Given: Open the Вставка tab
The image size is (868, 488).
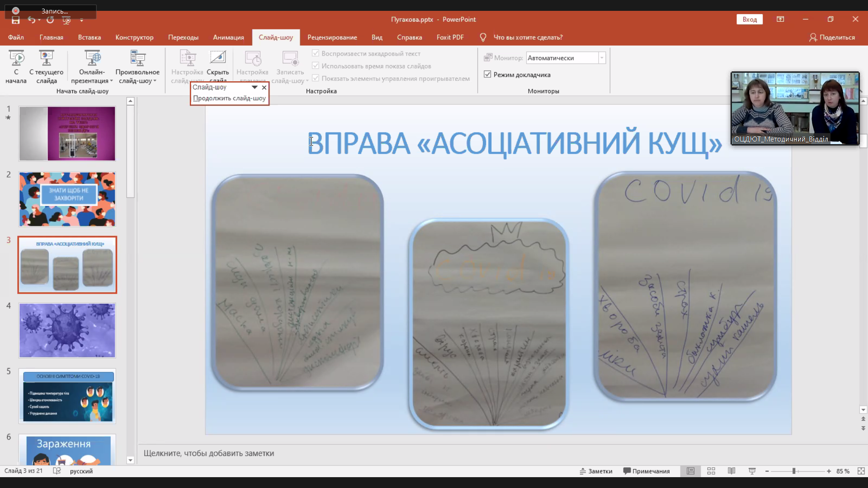Looking at the screenshot, I should click(89, 37).
